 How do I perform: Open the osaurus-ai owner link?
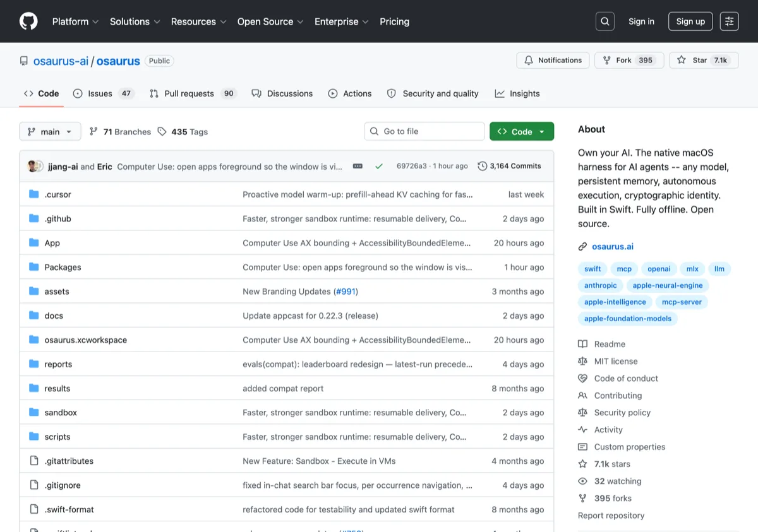pos(61,61)
